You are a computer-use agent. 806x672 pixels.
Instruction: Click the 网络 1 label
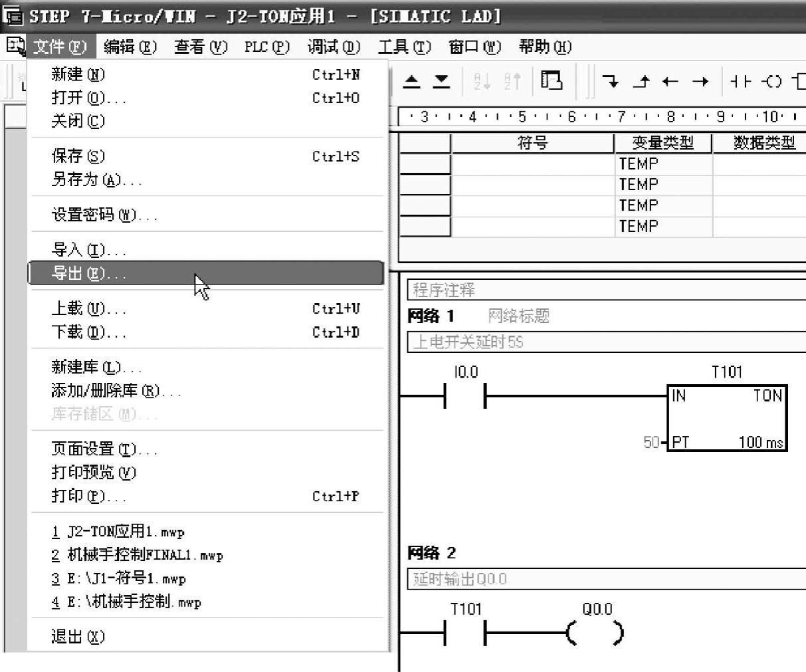(431, 316)
